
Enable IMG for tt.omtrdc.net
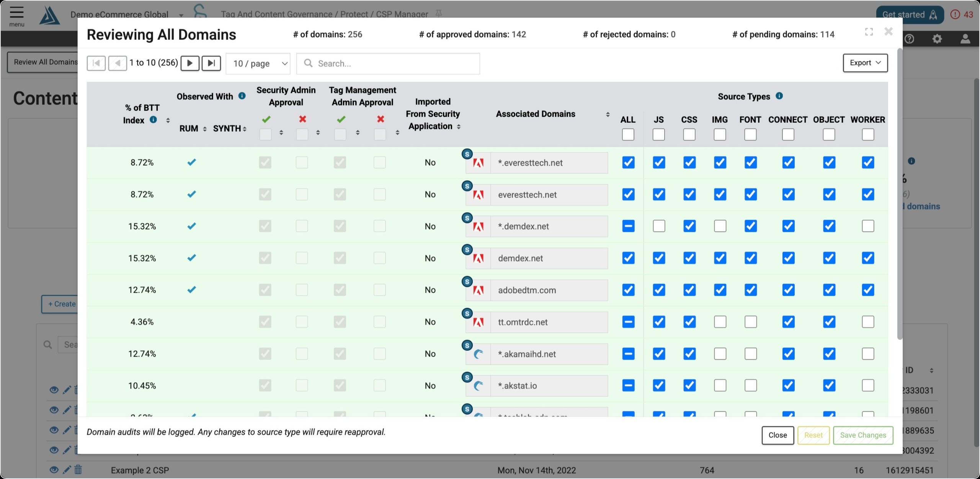[720, 322]
